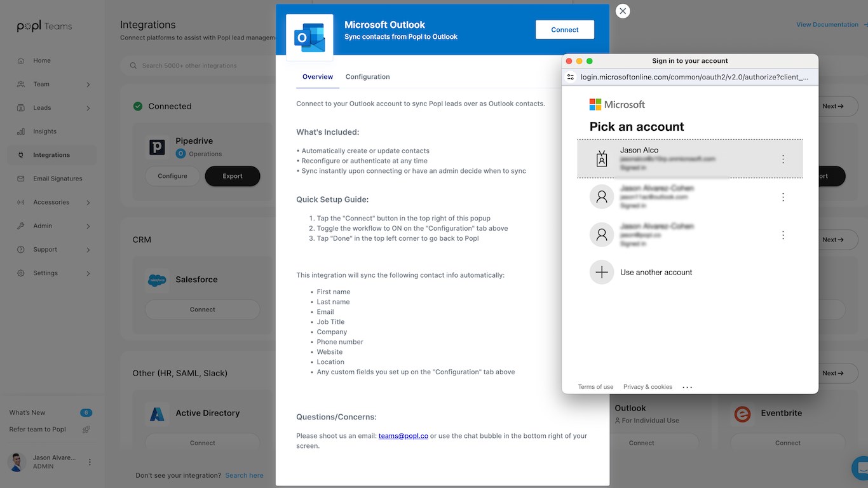Open What's New in the sidebar

tap(27, 412)
